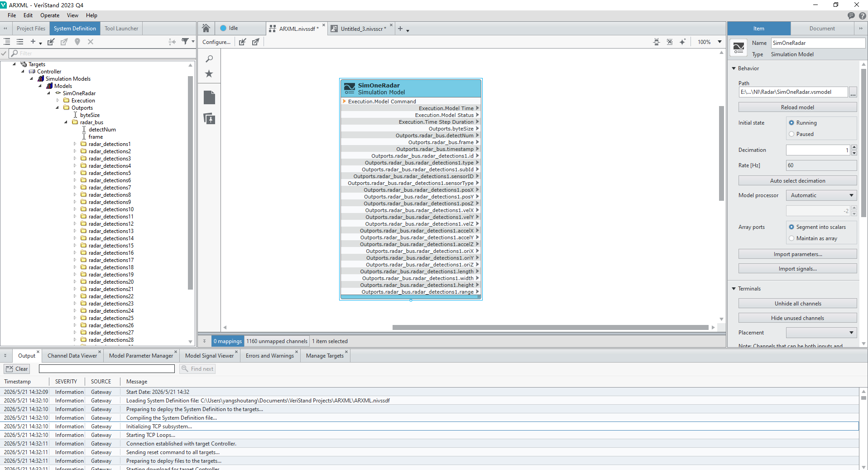868x470 pixels.
Task: Click the Reload model button
Action: pyautogui.click(x=797, y=107)
